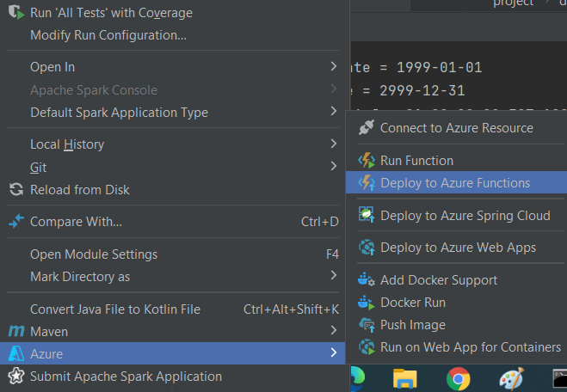Click the Submit Apache Spark Application star icon
The height and width of the screenshot is (392, 567).
[16, 377]
